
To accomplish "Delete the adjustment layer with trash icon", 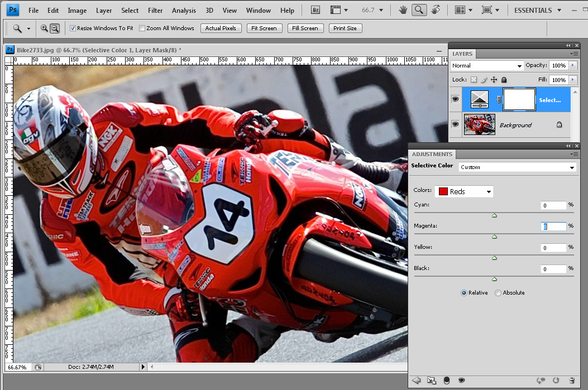I will (572, 381).
